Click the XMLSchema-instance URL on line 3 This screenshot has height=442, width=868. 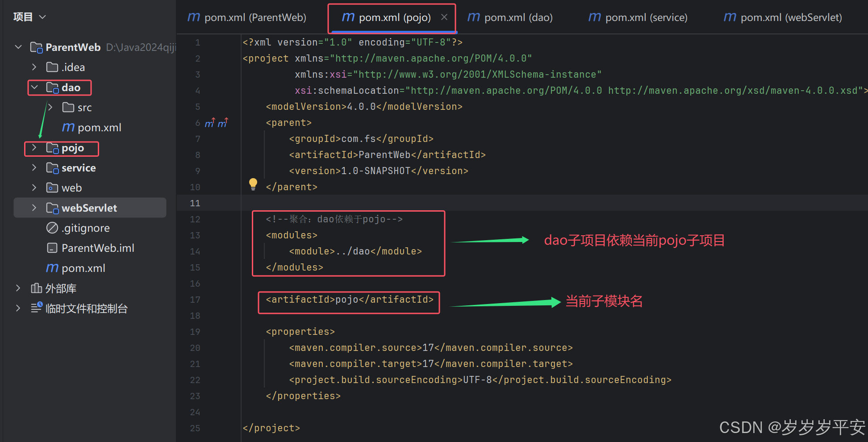pyautogui.click(x=477, y=75)
